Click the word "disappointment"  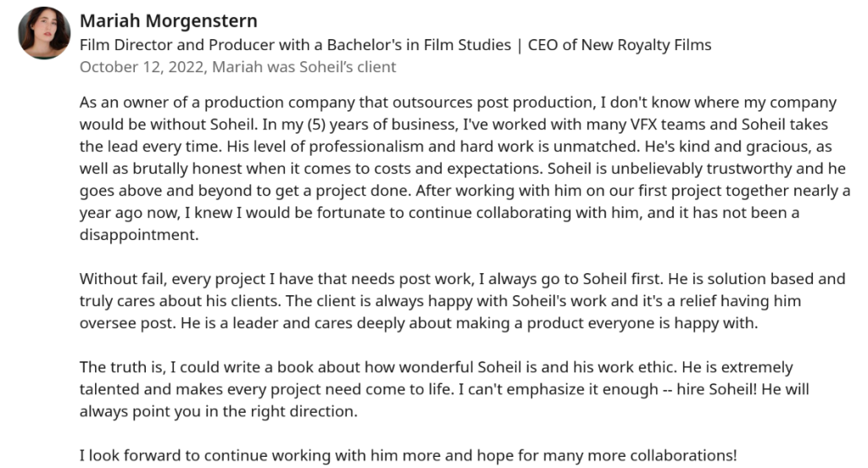tap(138, 235)
